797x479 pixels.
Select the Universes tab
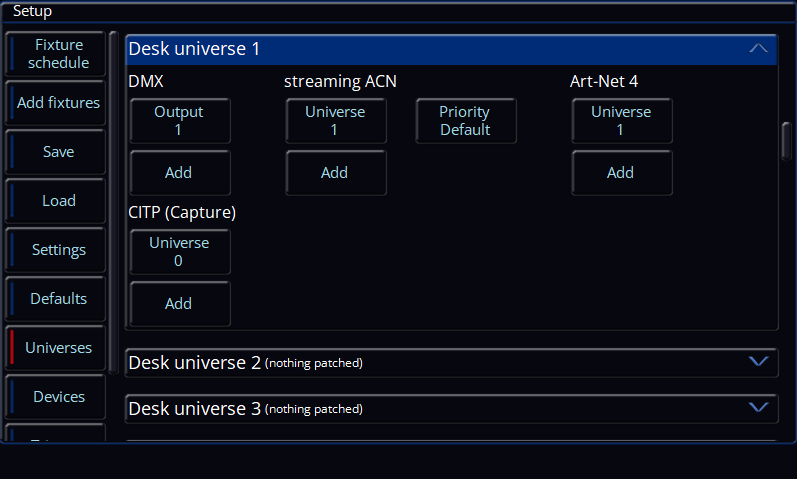point(56,348)
